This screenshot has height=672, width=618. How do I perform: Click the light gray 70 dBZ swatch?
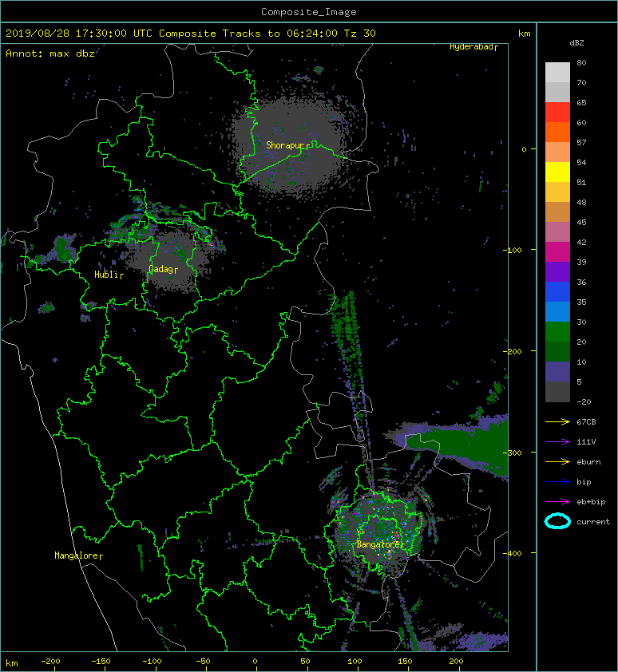(557, 73)
